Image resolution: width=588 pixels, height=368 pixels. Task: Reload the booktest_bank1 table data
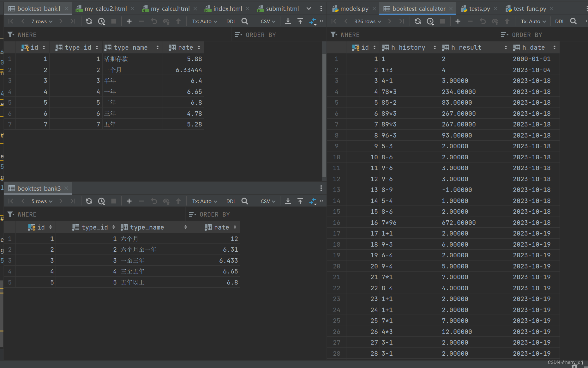pos(89,21)
